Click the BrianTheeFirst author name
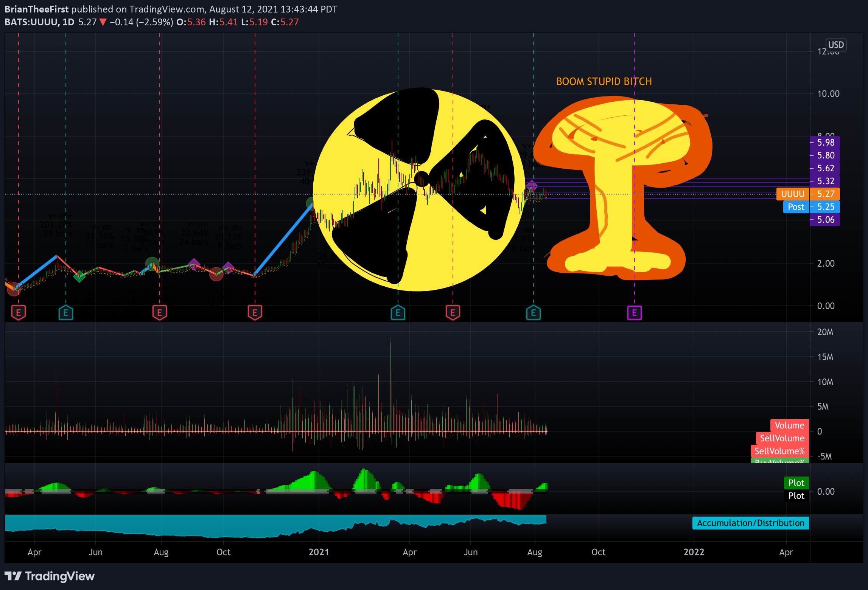Viewport: 868px width, 590px height. pos(37,9)
